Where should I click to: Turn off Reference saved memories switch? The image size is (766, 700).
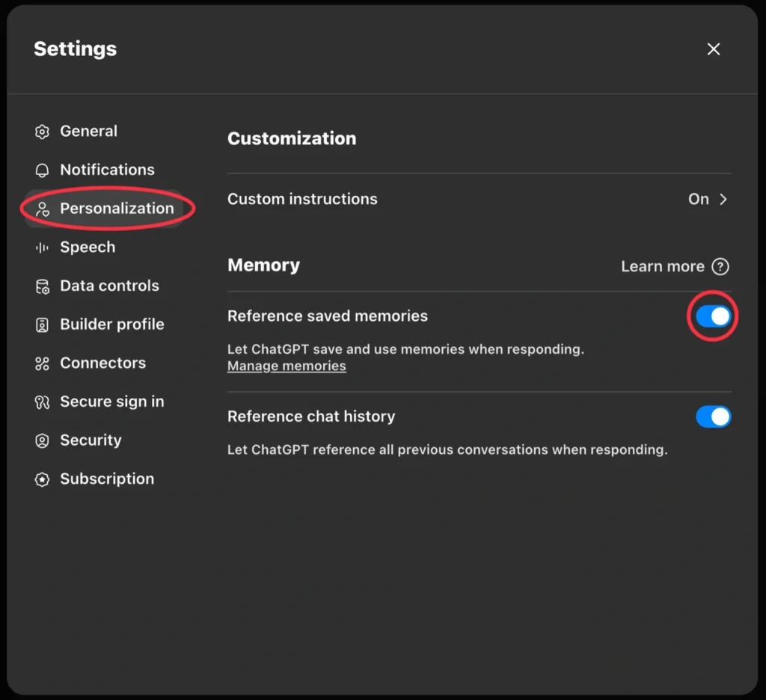click(x=713, y=316)
